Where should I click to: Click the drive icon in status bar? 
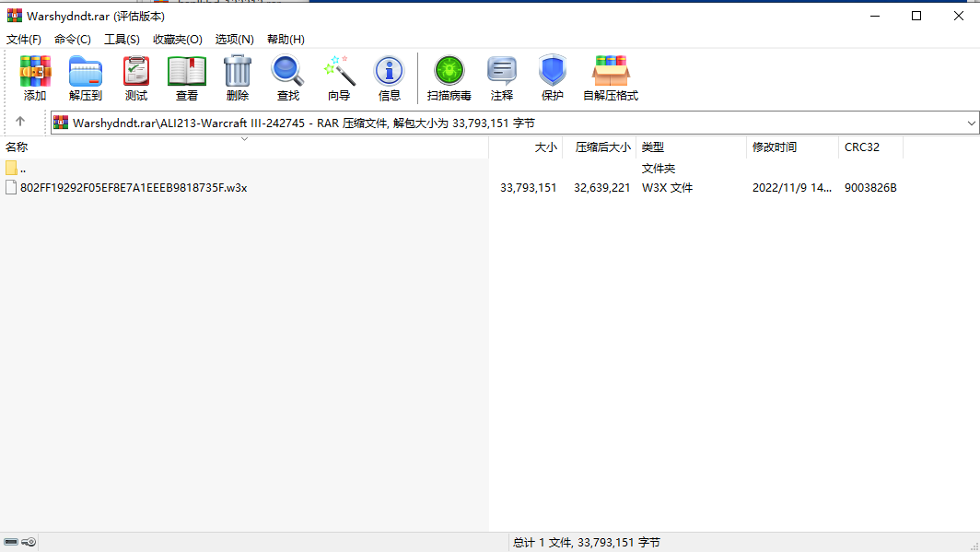point(11,542)
